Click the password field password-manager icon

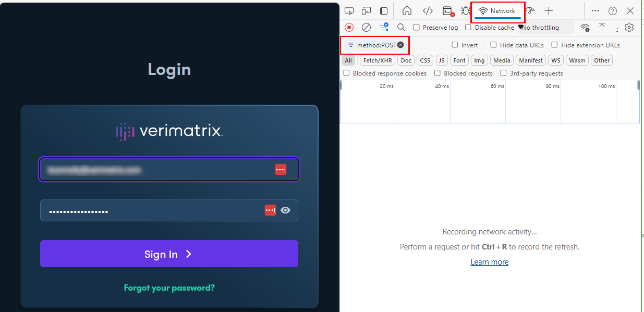pyautogui.click(x=270, y=210)
